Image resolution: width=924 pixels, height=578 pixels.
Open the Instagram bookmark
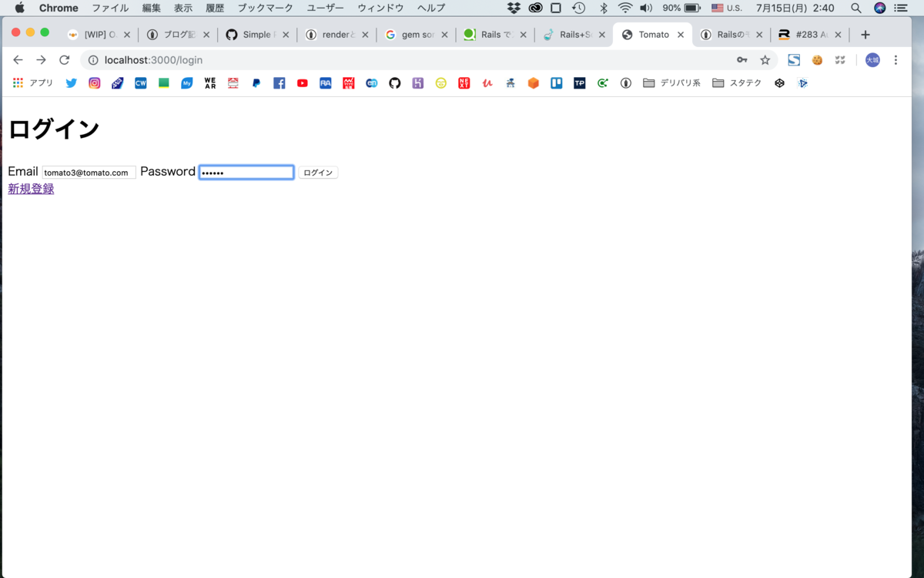tap(94, 82)
